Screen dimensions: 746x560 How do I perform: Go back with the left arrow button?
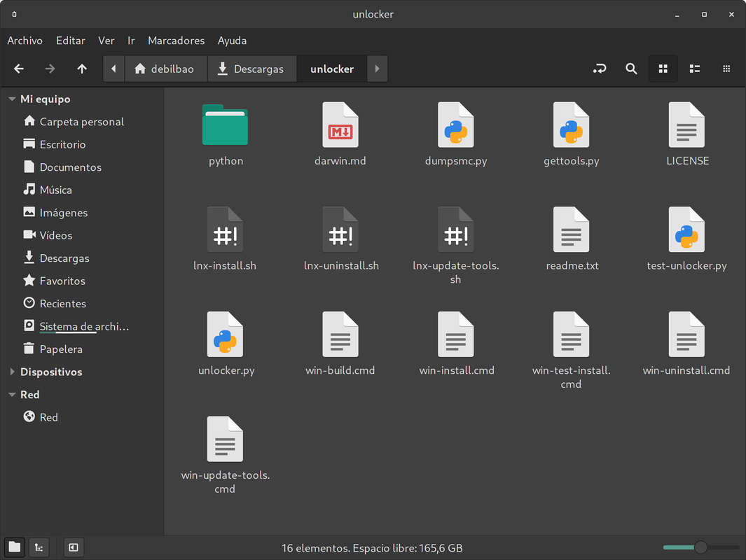coord(19,69)
